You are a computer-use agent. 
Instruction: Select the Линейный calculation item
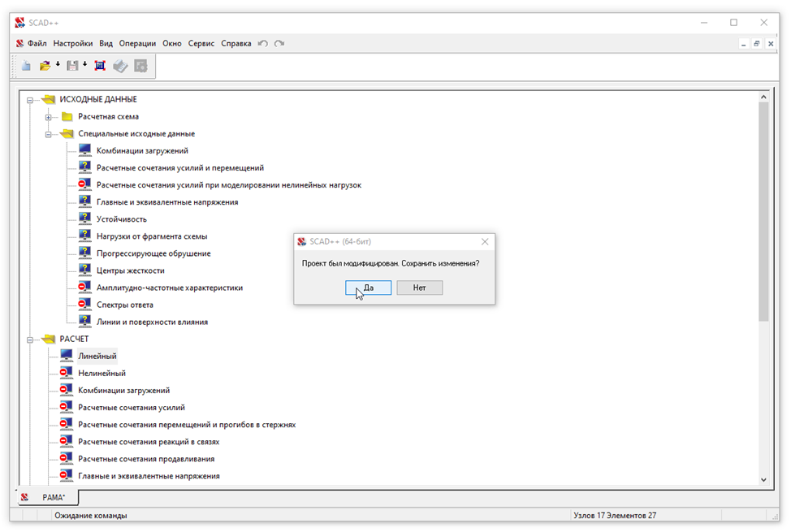tap(97, 356)
